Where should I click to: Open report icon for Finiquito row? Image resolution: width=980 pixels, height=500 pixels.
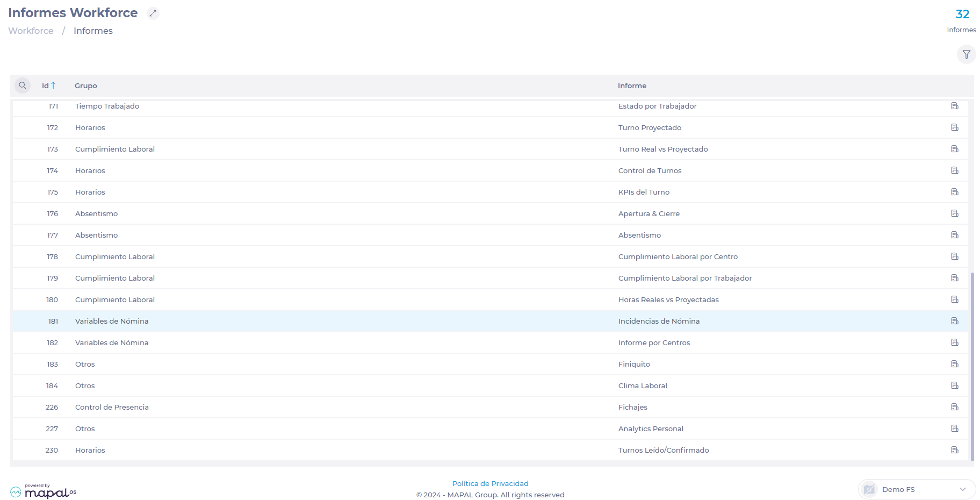pos(954,364)
